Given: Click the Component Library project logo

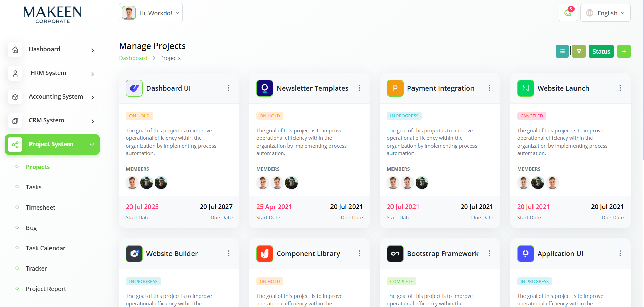Looking at the screenshot, I should click(265, 254).
